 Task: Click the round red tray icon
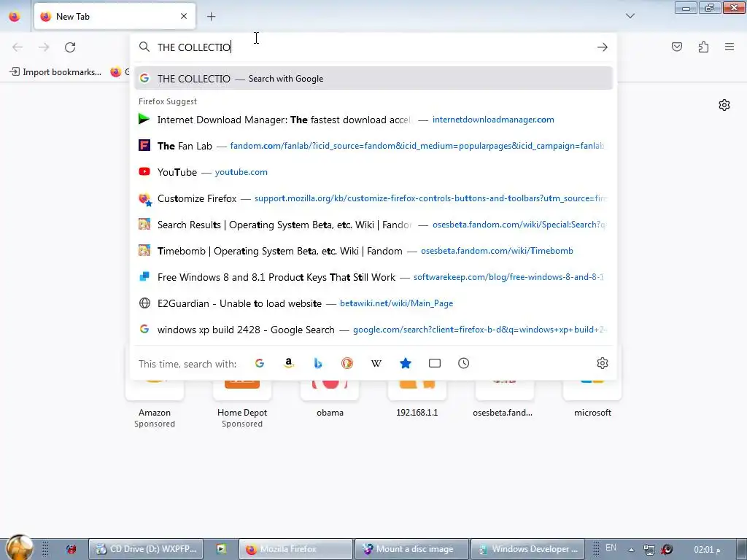667,550
